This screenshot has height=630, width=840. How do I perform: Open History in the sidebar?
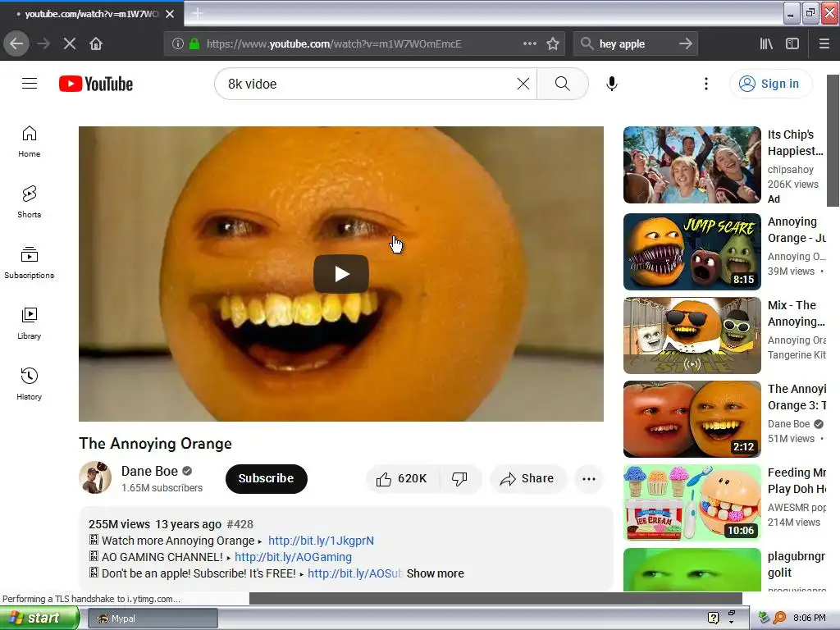(x=30, y=384)
